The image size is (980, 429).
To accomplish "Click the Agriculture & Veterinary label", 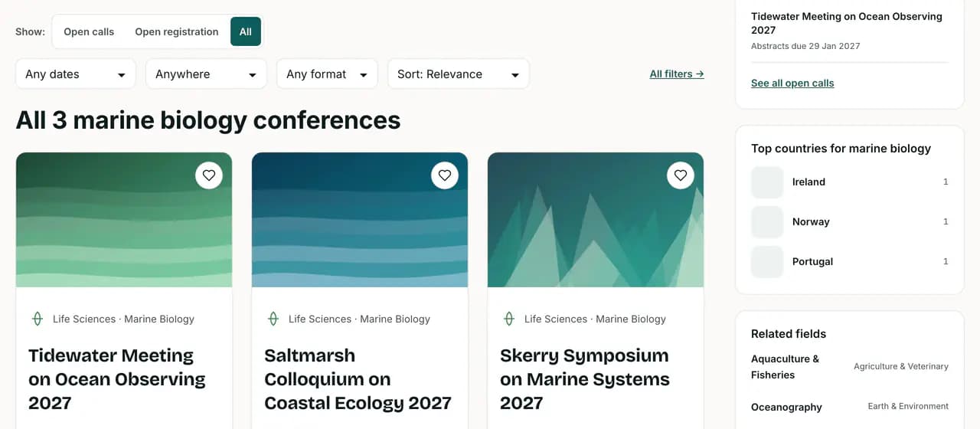I will click(x=901, y=366).
